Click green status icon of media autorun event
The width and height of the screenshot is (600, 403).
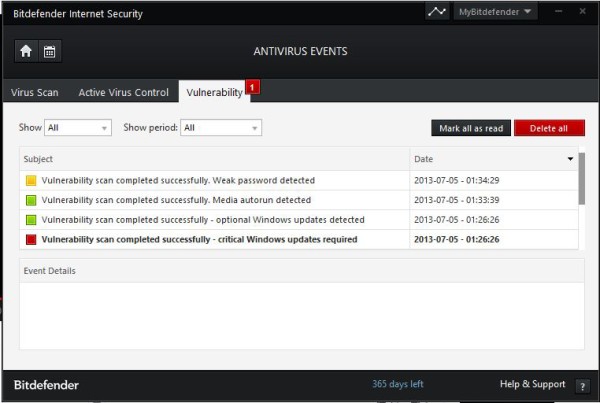[x=31, y=200]
